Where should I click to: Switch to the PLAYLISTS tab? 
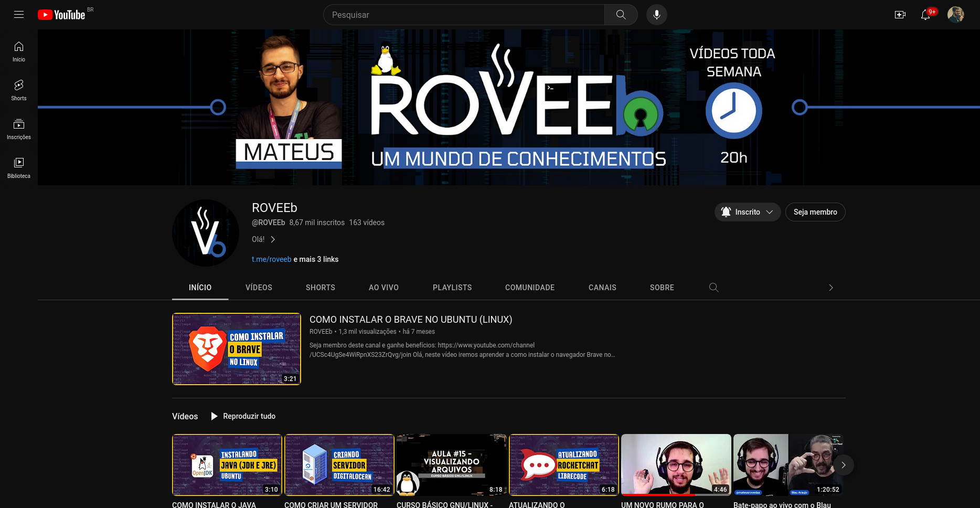(452, 288)
